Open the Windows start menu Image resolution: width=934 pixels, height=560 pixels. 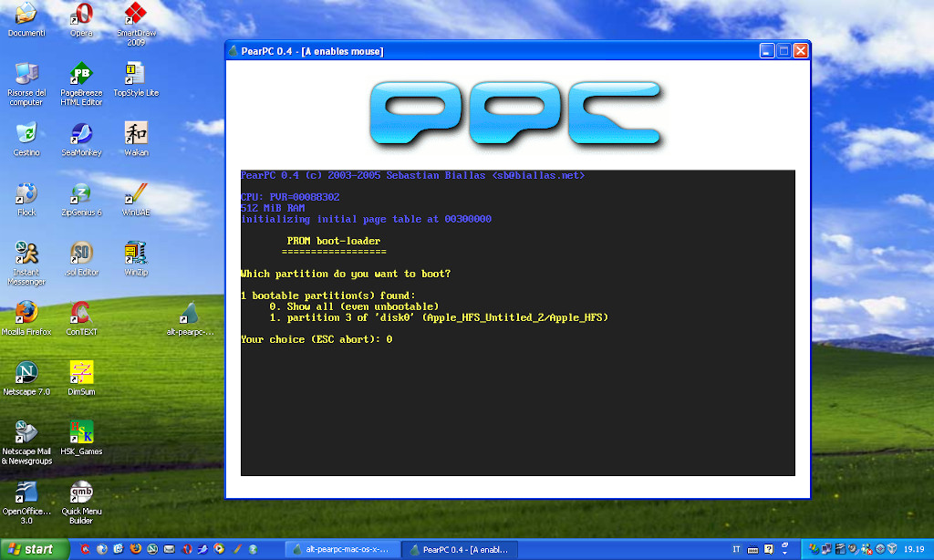click(35, 549)
